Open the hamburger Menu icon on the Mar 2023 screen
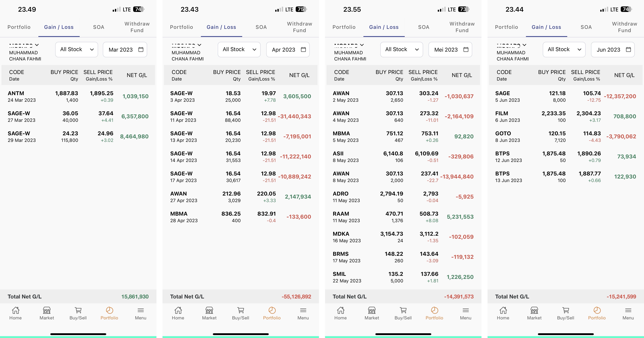The width and height of the screenshot is (644, 338). point(140,310)
